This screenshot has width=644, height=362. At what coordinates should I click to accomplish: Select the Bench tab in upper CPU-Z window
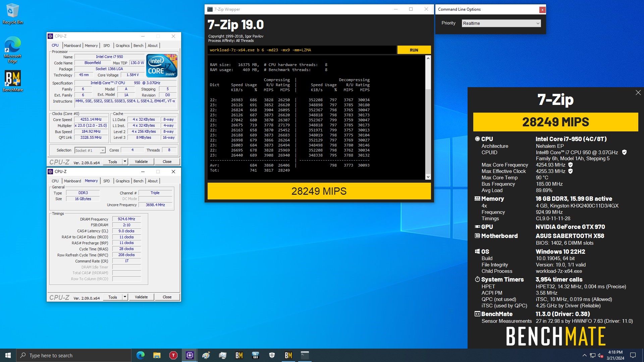(x=138, y=46)
